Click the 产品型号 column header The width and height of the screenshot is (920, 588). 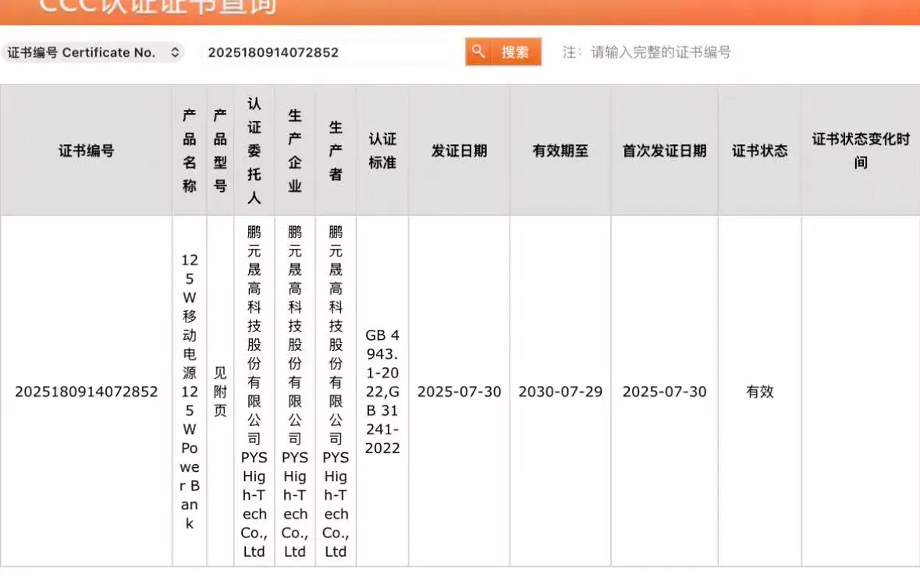coord(220,151)
